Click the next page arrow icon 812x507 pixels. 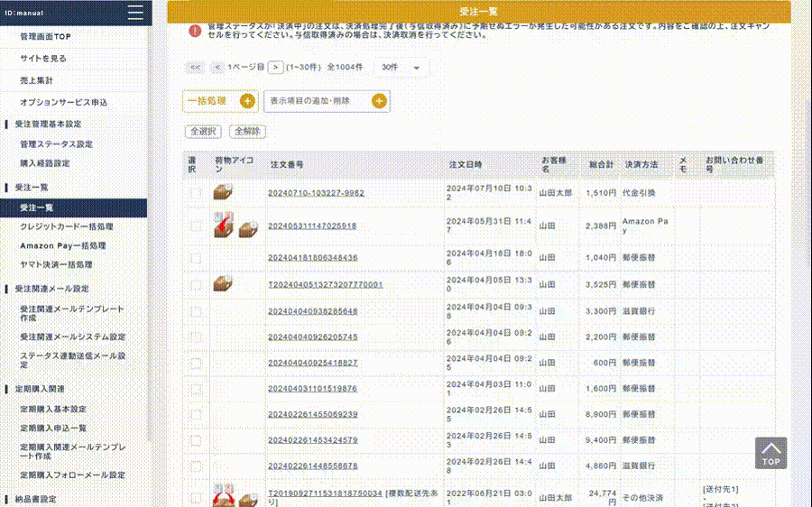274,68
